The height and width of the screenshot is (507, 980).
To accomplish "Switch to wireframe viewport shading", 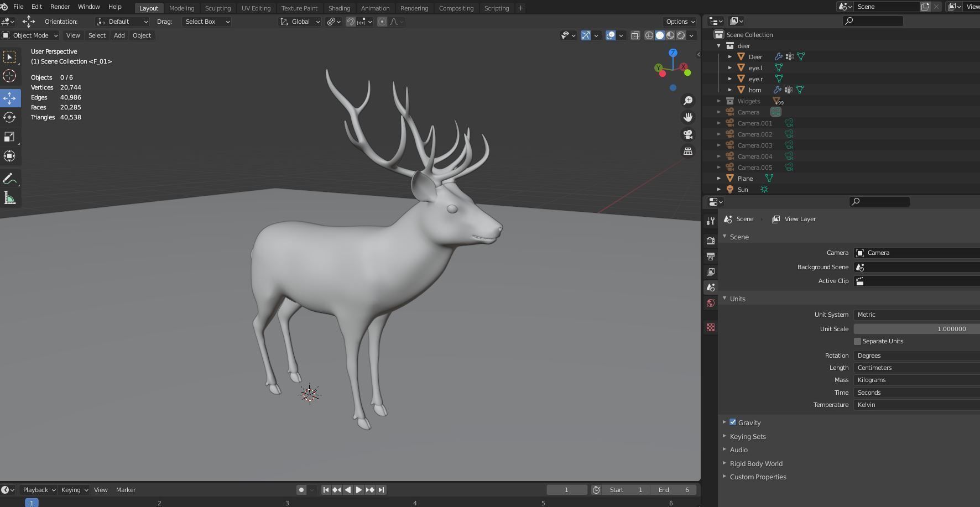I will [x=649, y=35].
